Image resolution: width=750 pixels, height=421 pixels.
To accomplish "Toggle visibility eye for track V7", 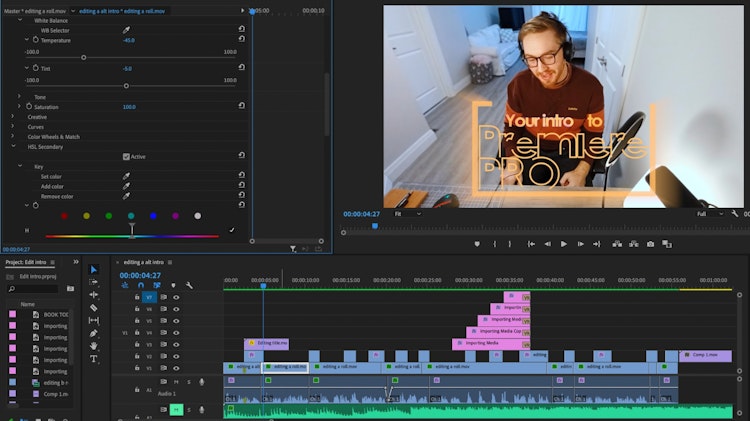I will pos(176,297).
